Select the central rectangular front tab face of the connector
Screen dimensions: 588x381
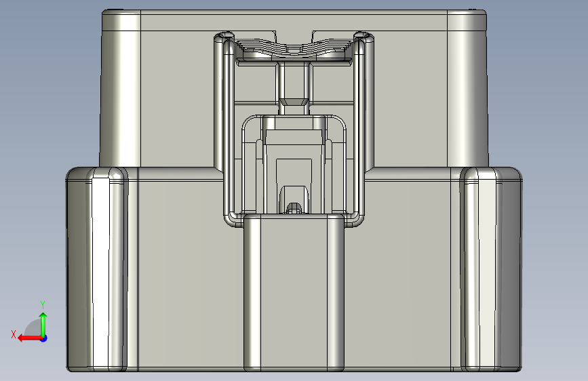pyautogui.click(x=294, y=293)
